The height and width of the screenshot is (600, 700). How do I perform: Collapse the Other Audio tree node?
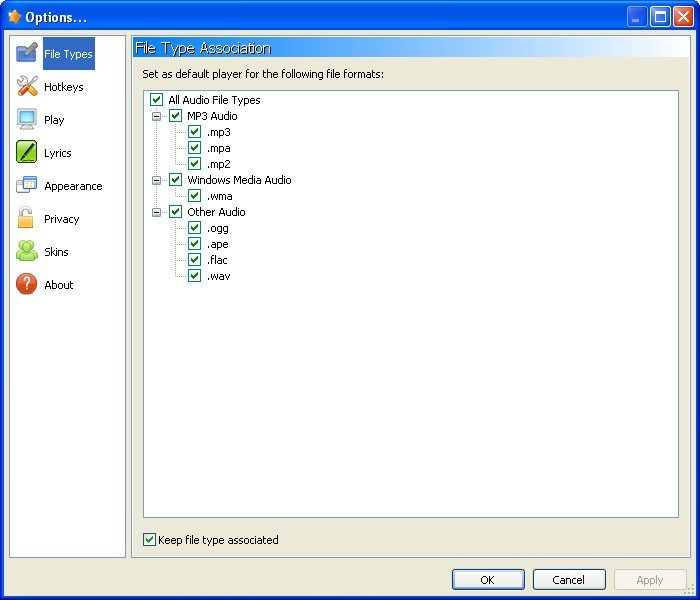[x=156, y=212]
